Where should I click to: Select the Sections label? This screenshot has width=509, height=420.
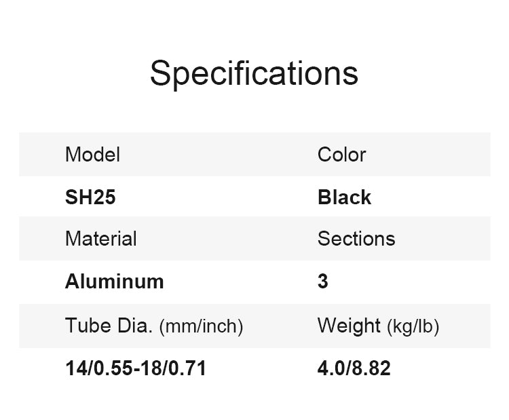[x=356, y=239]
